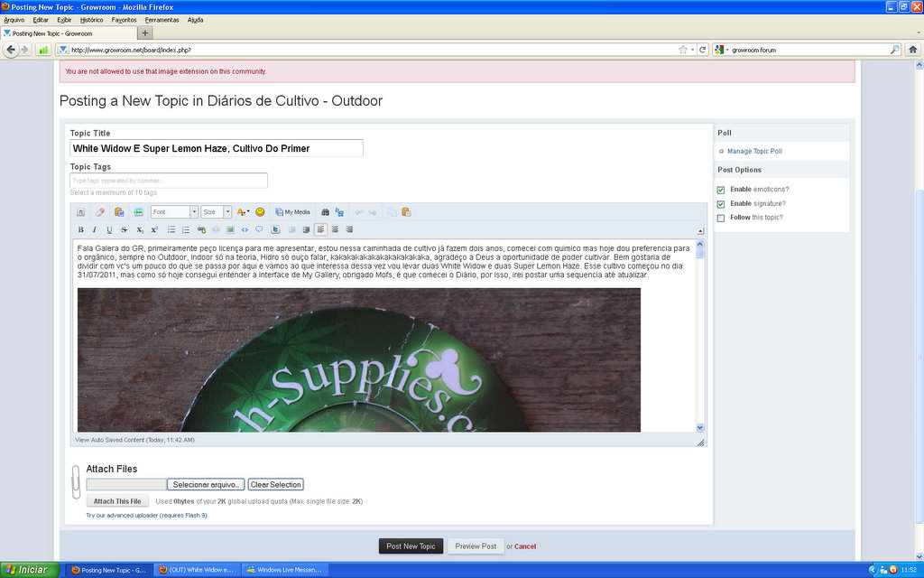924x578 pixels.
Task: Open the Size dropdown
Action: [x=217, y=211]
